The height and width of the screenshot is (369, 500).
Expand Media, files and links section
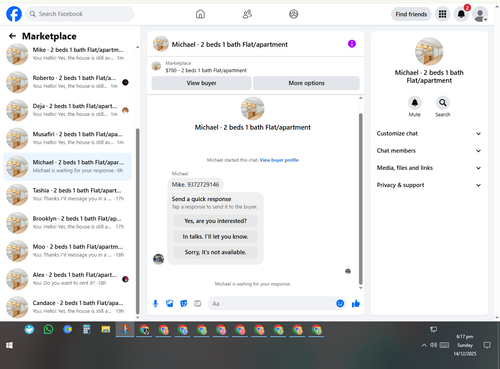[429, 168]
